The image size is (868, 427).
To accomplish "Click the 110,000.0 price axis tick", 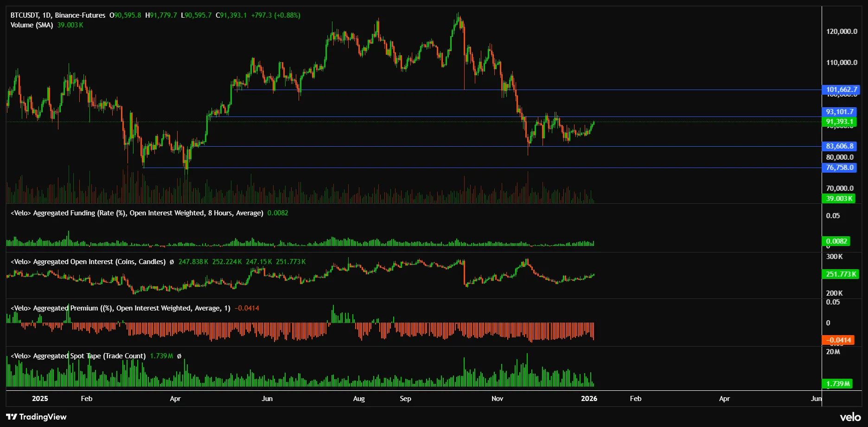I will [842, 63].
